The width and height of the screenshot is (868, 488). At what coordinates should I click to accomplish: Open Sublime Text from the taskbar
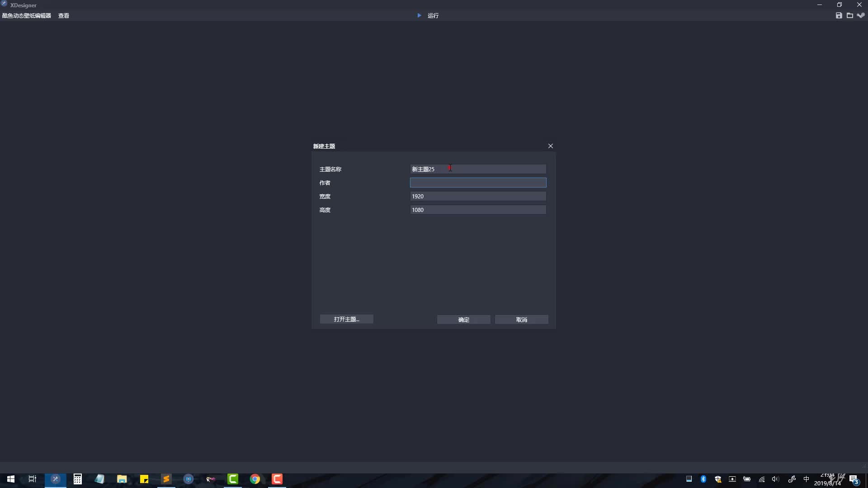point(166,479)
